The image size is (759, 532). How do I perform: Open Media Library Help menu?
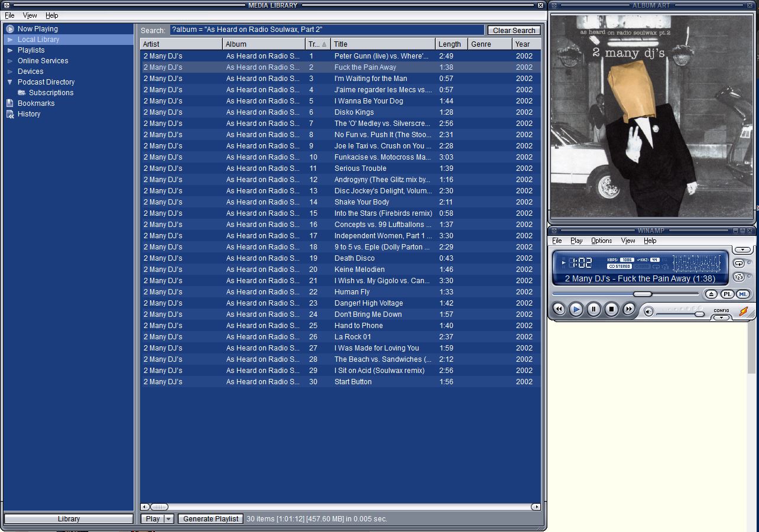point(52,15)
